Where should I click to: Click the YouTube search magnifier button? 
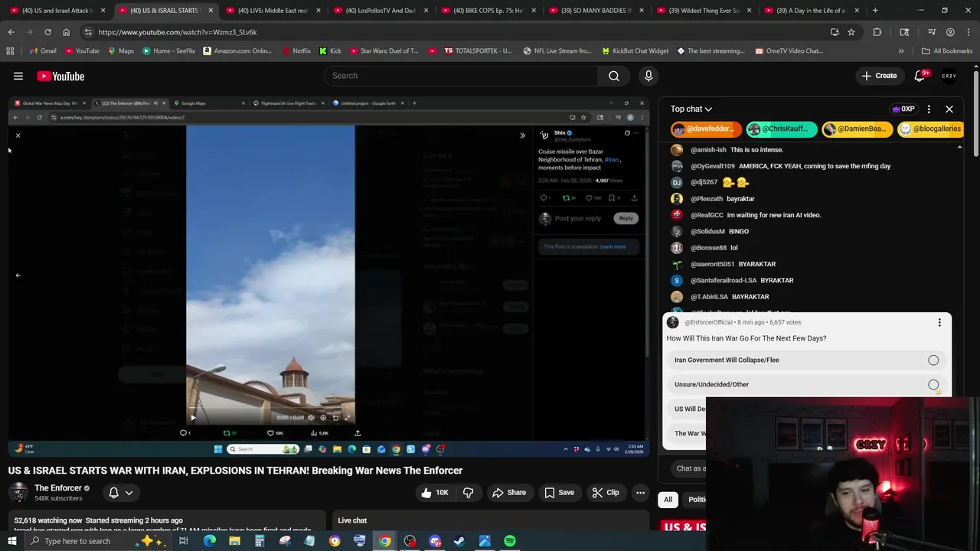(614, 76)
